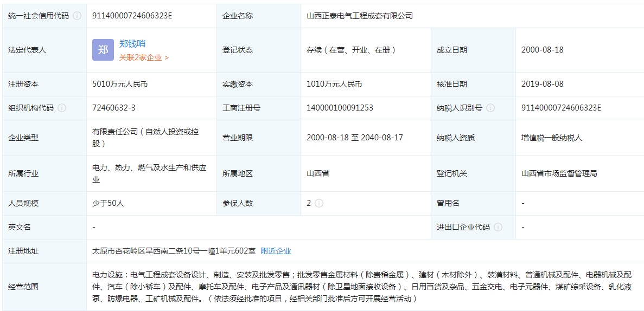The width and height of the screenshot is (644, 311).
Task: Click info icon beside 进出口企业代码
Action: [x=498, y=227]
